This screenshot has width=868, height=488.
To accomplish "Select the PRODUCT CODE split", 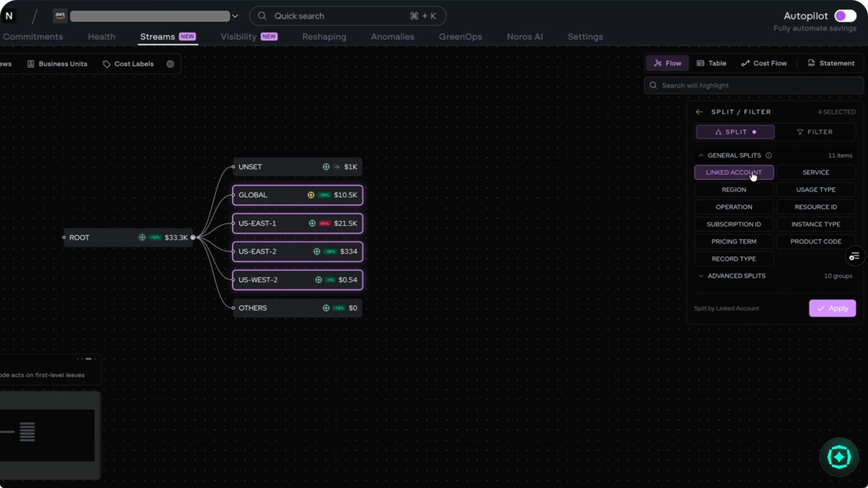I will coord(816,242).
